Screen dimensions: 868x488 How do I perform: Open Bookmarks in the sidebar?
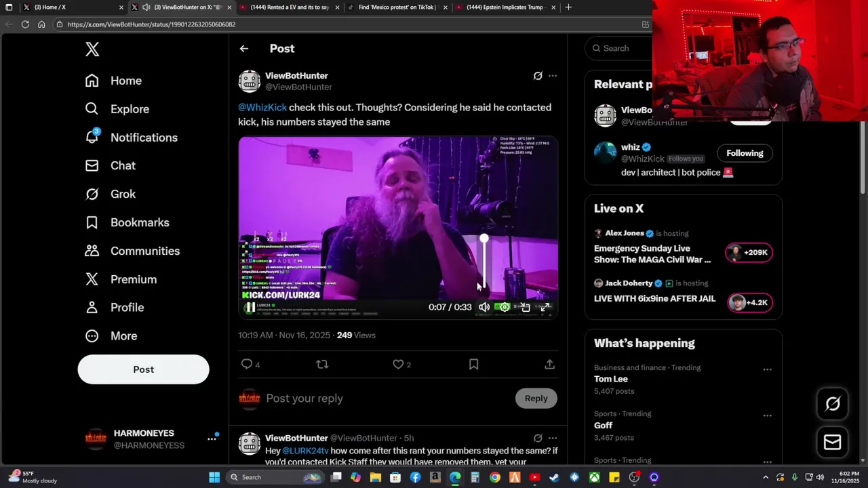[x=127, y=222]
